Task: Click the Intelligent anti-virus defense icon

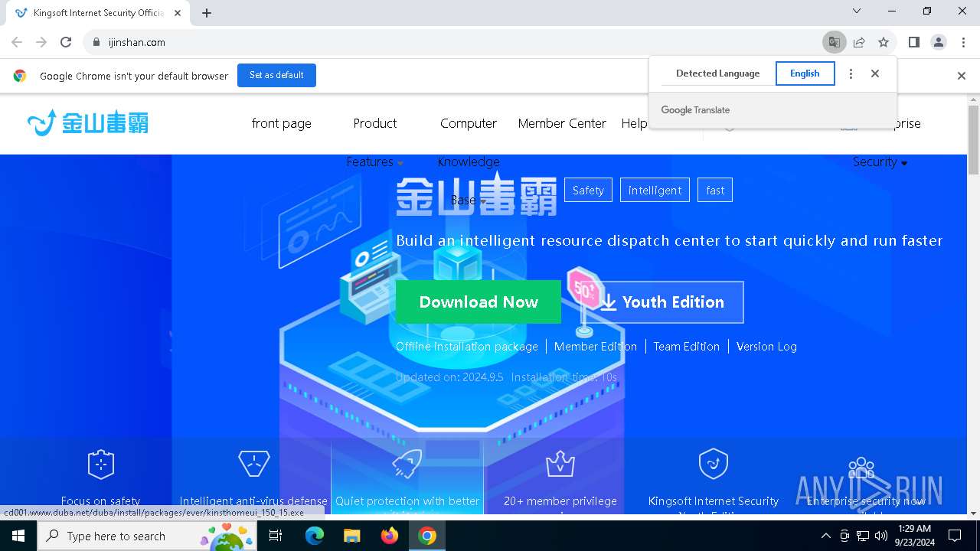Action: (x=254, y=464)
